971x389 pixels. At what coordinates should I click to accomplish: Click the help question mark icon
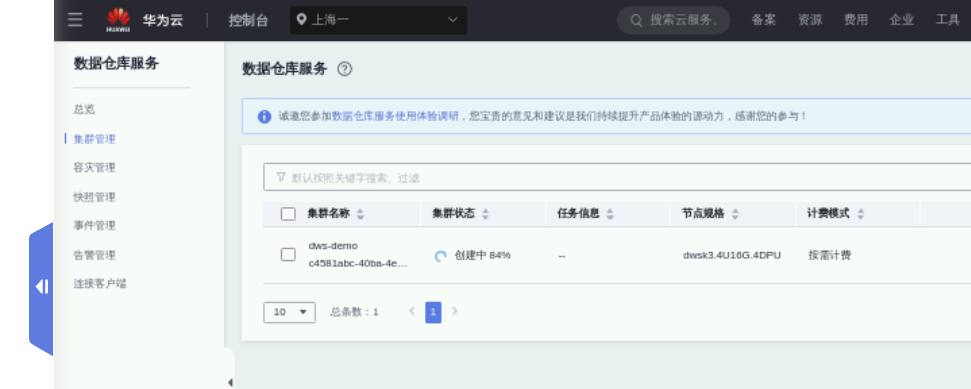tap(344, 69)
